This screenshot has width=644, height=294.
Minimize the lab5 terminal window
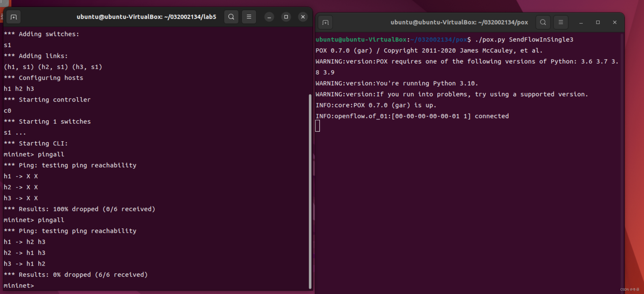click(x=269, y=17)
